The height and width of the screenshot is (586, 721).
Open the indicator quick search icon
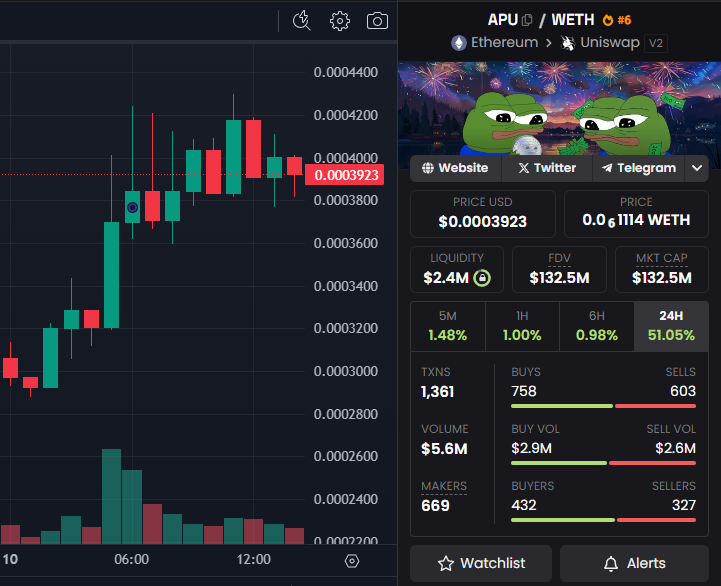coord(302,21)
